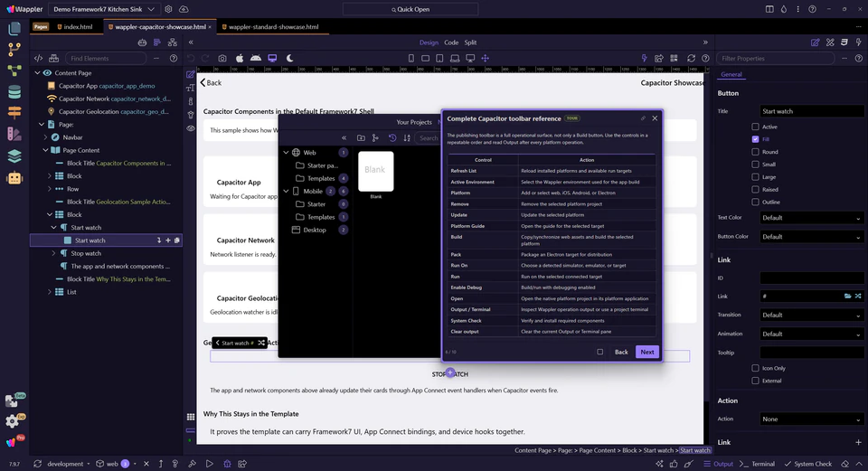Toggle visibility eye of Content Page
Screen dimensions: 868x471
(48, 73)
